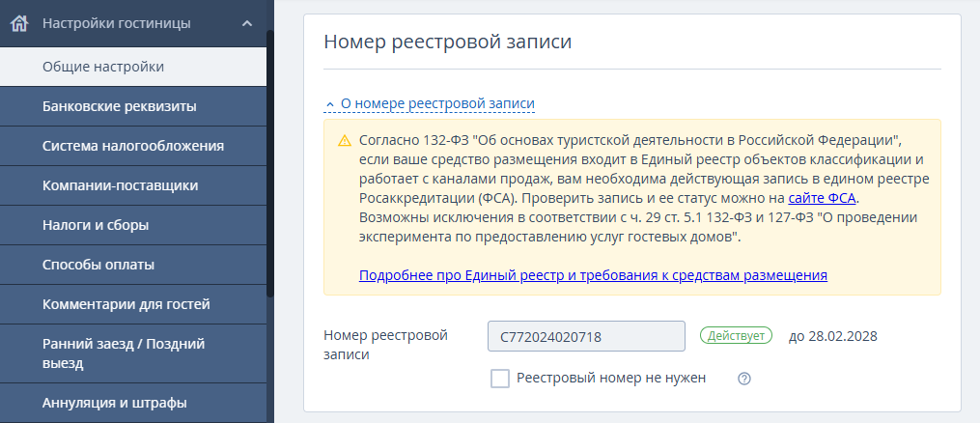Select "Компании-поставщики" in sidebar
The image size is (980, 423).
[x=121, y=185]
